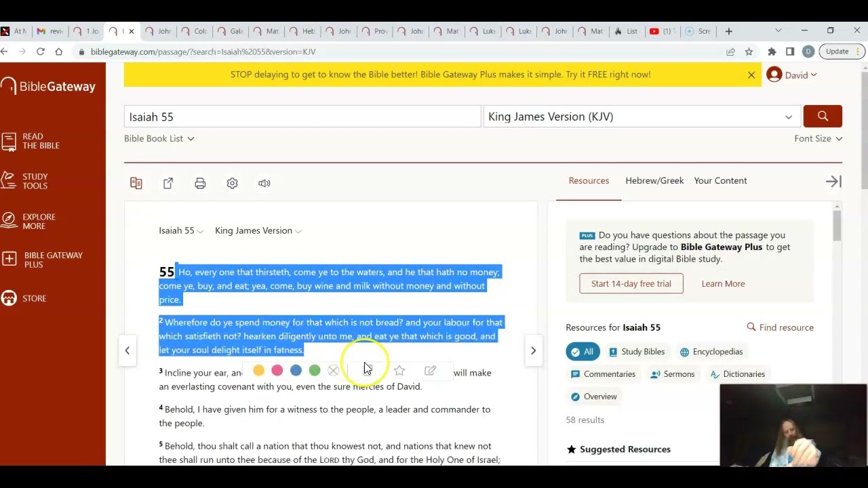Go to the previous chapter arrow

(127, 350)
